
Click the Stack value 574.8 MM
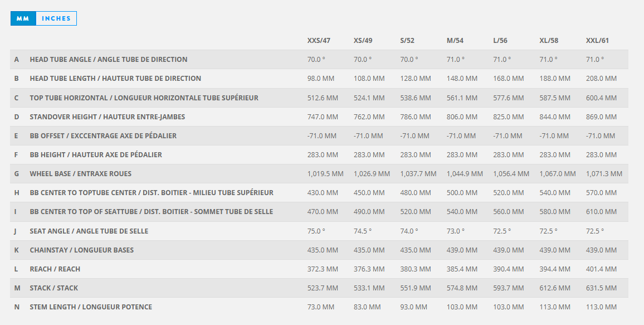pos(462,288)
